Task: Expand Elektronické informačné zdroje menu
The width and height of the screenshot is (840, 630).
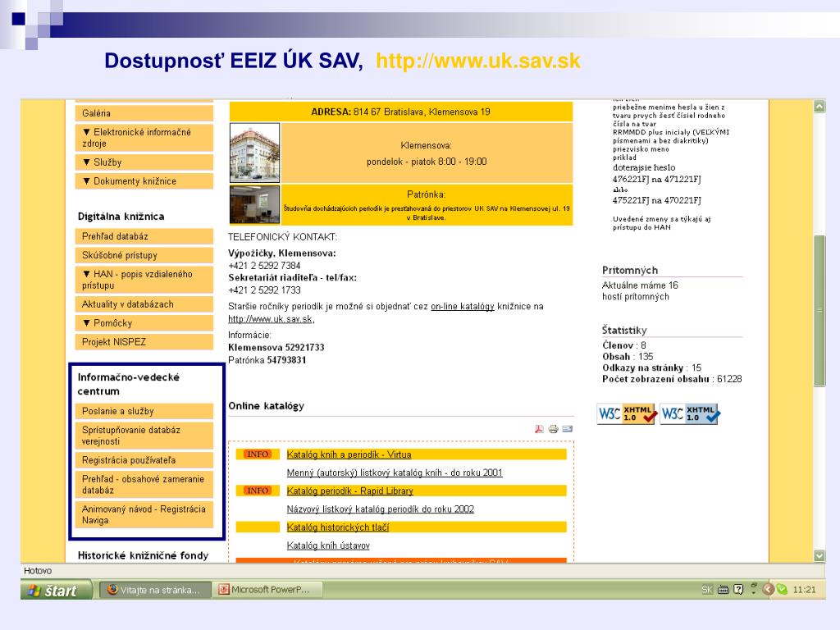Action: point(144,138)
